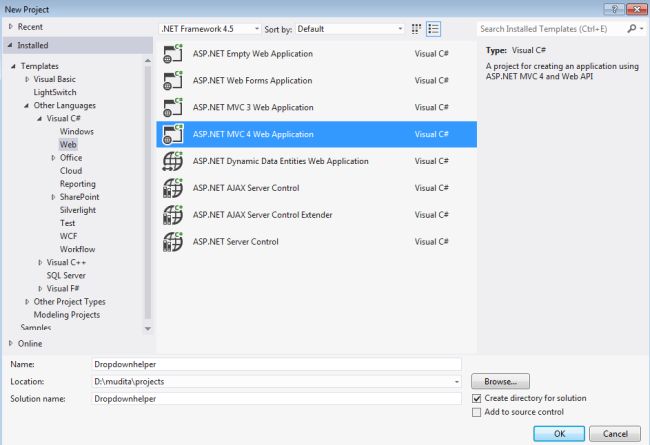
Task: Select ASP.NET Server Control text
Action: tap(235, 242)
